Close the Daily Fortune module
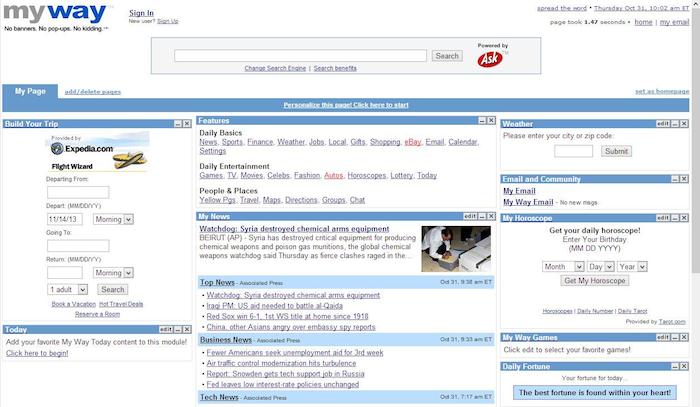The width and height of the screenshot is (700, 407). click(x=686, y=367)
